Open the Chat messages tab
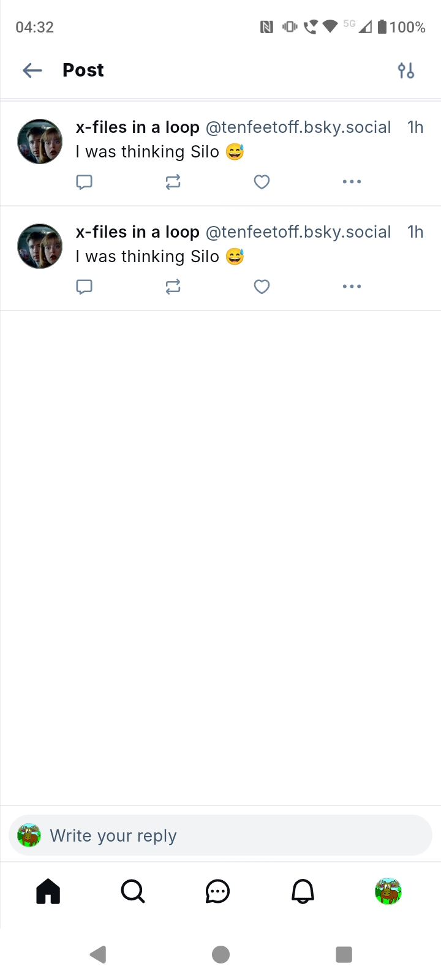Viewport: 441px width, 980px height. (x=217, y=891)
